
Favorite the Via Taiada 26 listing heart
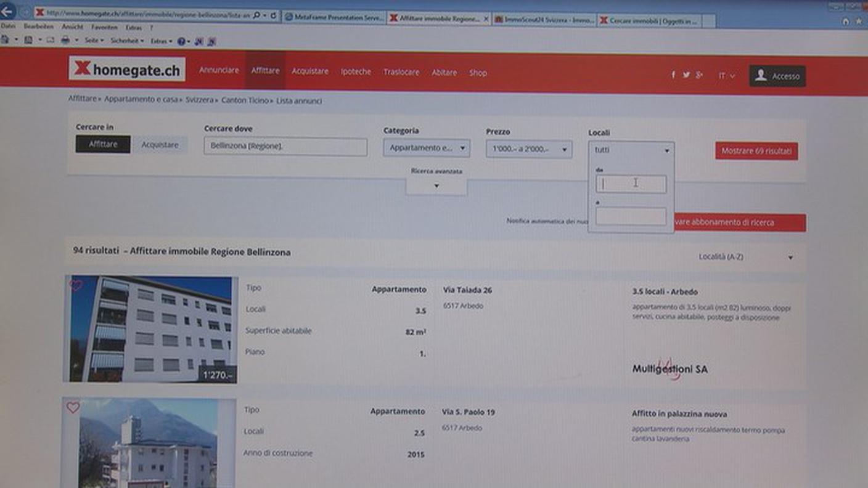76,285
